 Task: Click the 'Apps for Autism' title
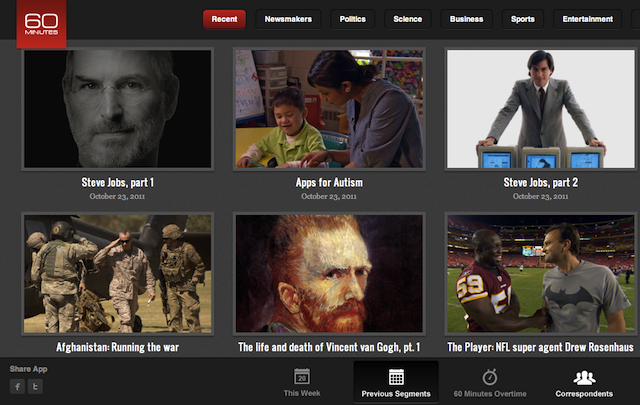point(329,182)
